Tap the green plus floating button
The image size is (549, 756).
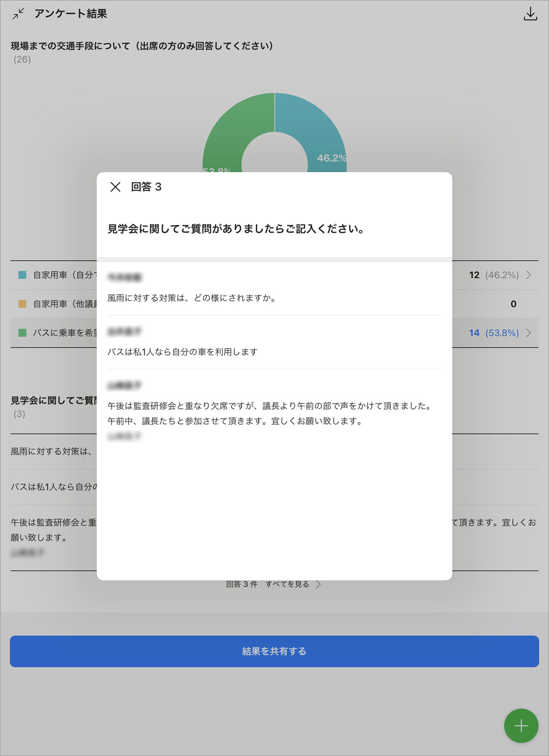coord(520,725)
